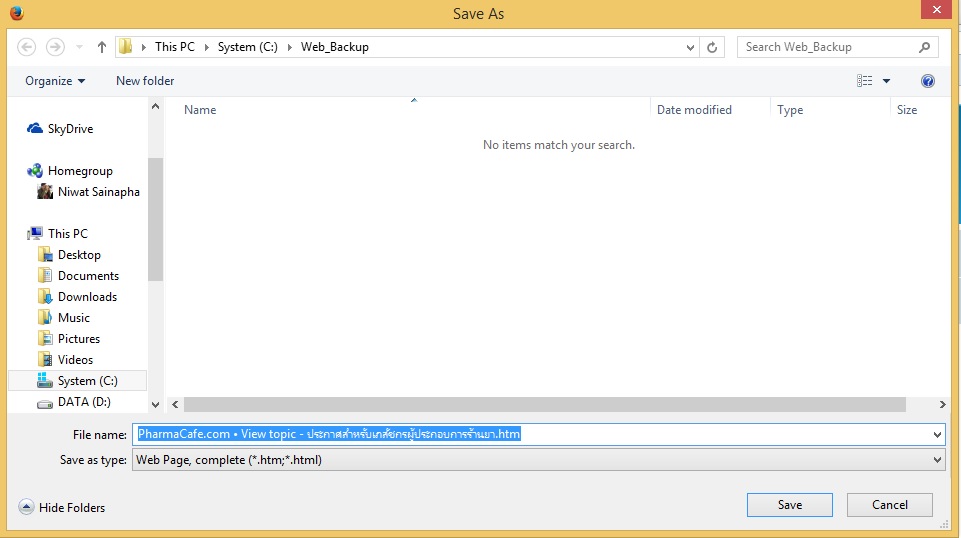Image resolution: width=961 pixels, height=538 pixels.
Task: Click the Up one level arrow
Action: coord(102,47)
